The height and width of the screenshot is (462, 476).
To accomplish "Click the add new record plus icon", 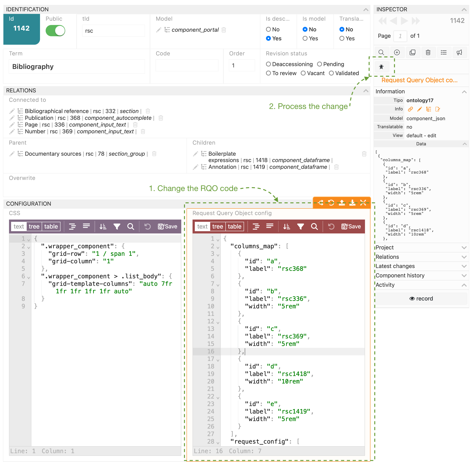I will pos(397,52).
